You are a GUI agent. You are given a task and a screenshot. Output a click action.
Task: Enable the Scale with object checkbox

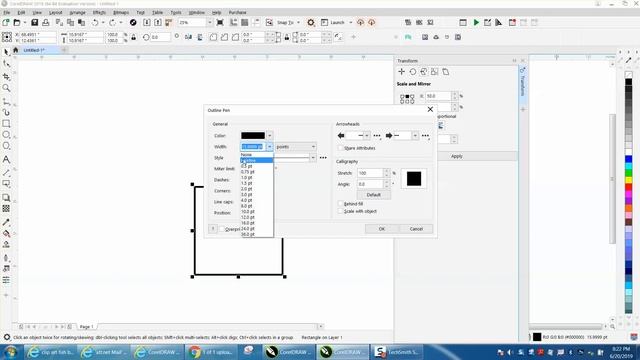tap(340, 211)
